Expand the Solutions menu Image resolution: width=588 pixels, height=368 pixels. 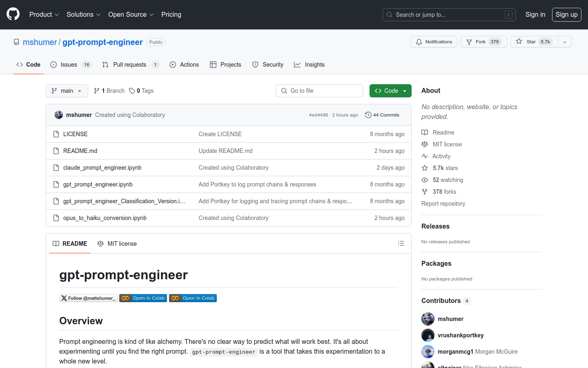tap(83, 14)
